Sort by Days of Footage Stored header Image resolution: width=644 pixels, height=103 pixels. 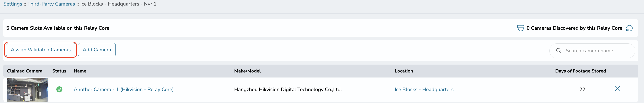(581, 71)
